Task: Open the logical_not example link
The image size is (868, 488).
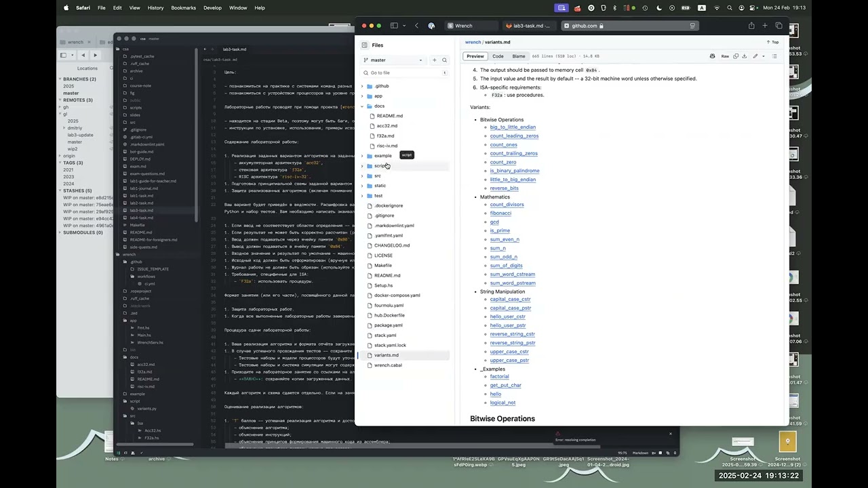Action: (x=502, y=403)
